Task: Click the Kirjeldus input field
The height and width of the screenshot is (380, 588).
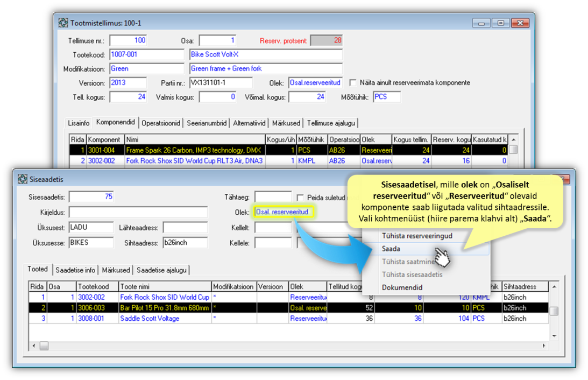Action: click(138, 212)
